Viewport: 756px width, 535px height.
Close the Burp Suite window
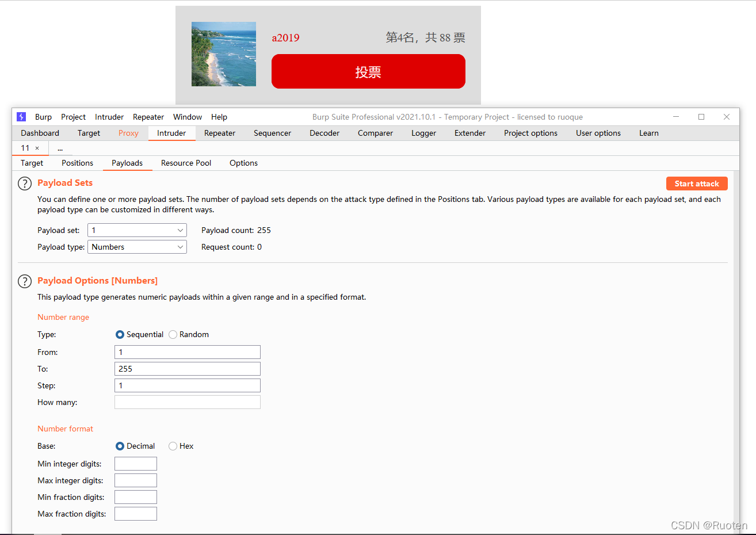727,117
